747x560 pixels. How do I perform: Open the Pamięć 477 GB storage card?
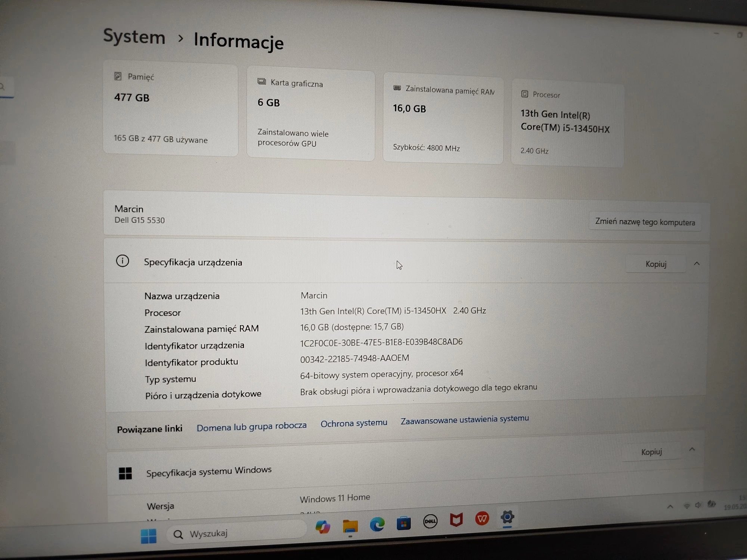(171, 109)
